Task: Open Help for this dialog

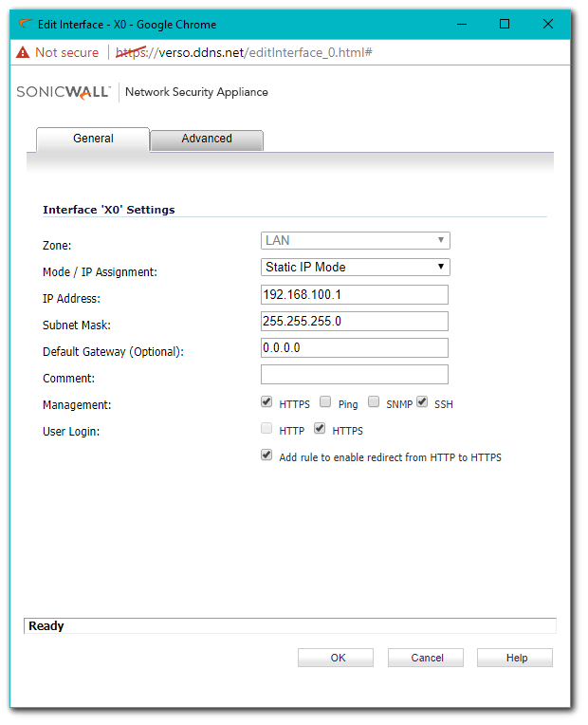Action: (516, 658)
